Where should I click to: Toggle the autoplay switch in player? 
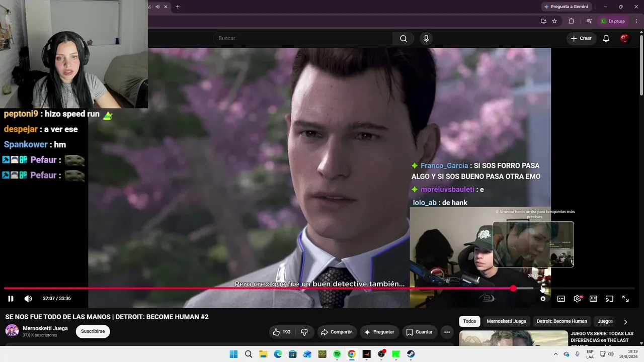click(543, 299)
